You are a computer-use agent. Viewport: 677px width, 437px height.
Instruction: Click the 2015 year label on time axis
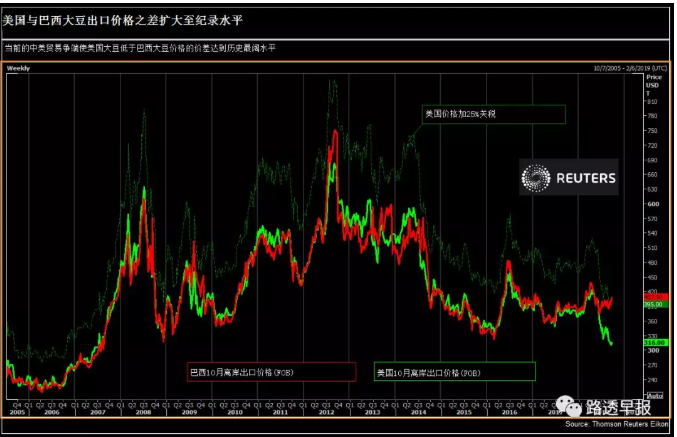click(465, 411)
